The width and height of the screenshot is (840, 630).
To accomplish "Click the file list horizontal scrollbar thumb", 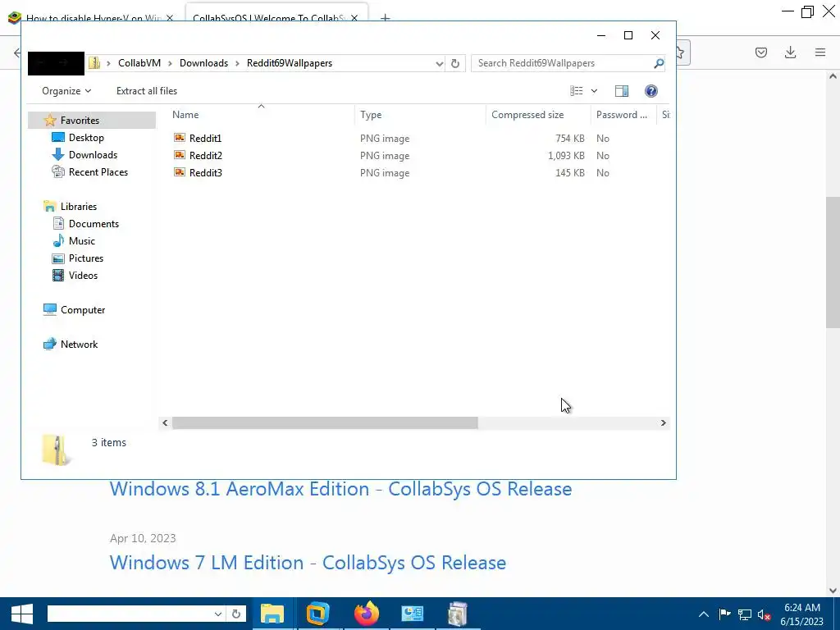I will tap(325, 422).
